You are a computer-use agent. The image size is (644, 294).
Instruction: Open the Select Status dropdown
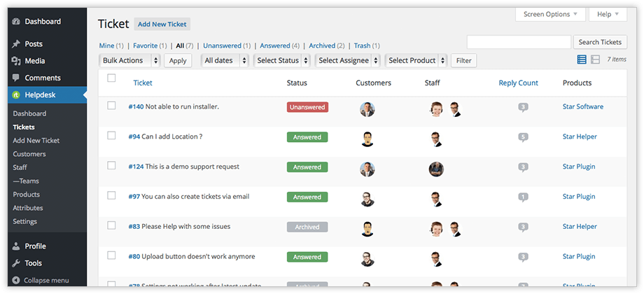pyautogui.click(x=282, y=60)
